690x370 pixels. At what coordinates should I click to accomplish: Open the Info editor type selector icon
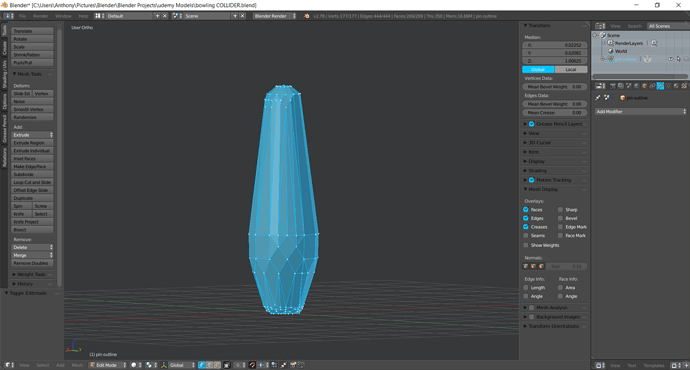[8, 16]
